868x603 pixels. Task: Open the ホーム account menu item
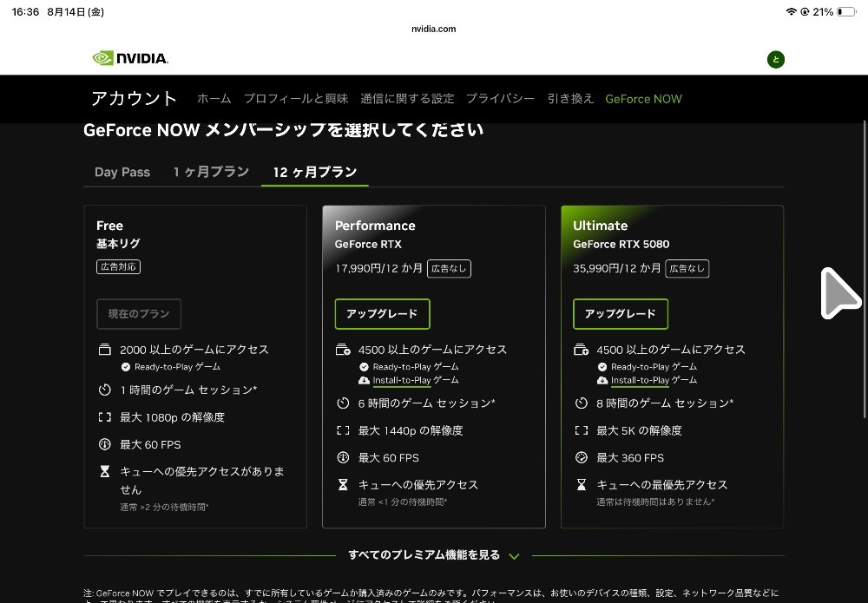(x=214, y=98)
